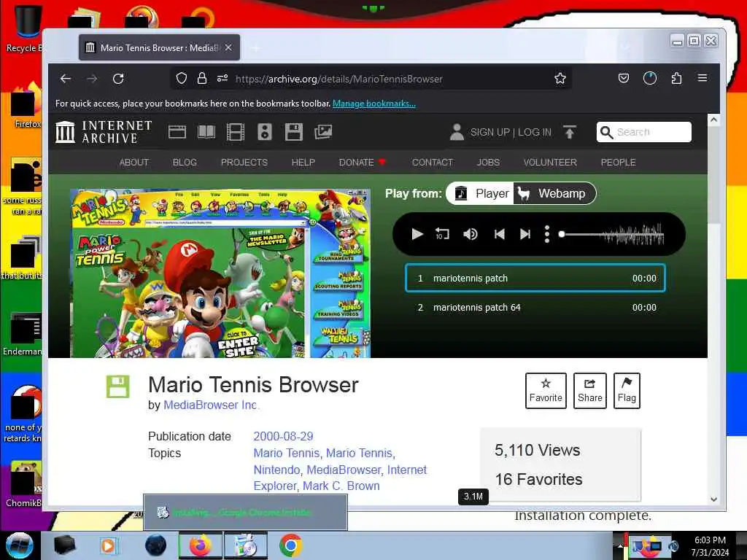Open the VOLUNTEER menu item
The image size is (747, 560).
pyautogui.click(x=550, y=163)
